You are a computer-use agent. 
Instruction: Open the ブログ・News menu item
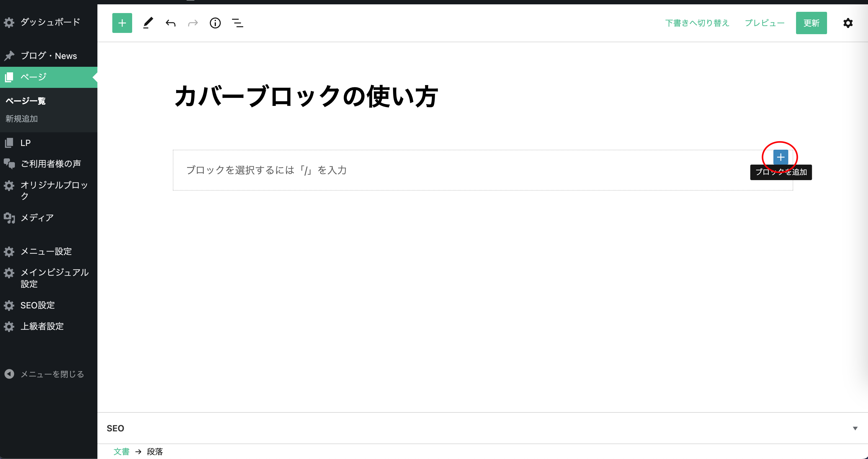48,56
